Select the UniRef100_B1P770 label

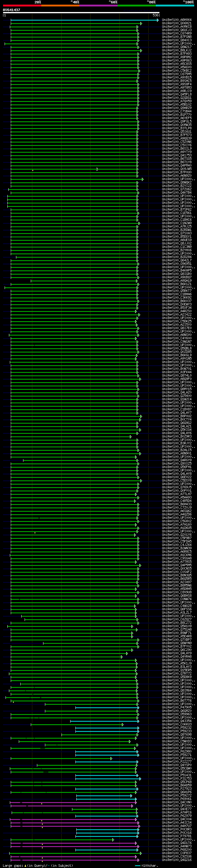[x=177, y=115]
